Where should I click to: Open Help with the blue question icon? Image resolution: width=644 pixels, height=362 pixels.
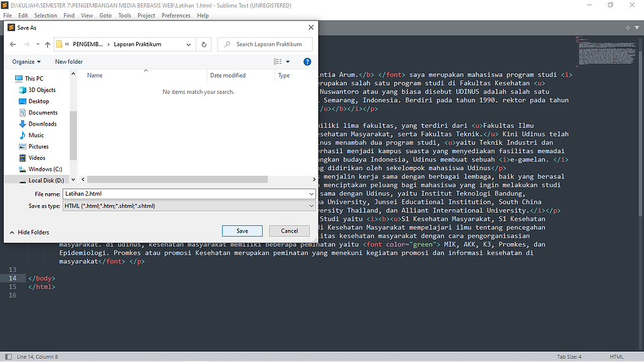(308, 62)
